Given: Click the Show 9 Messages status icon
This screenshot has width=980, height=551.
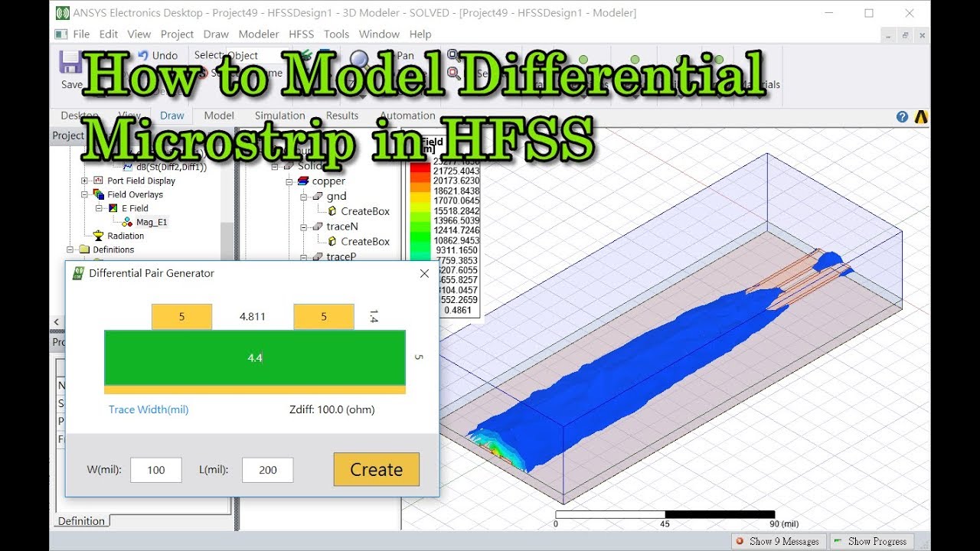Looking at the screenshot, I should tap(740, 541).
